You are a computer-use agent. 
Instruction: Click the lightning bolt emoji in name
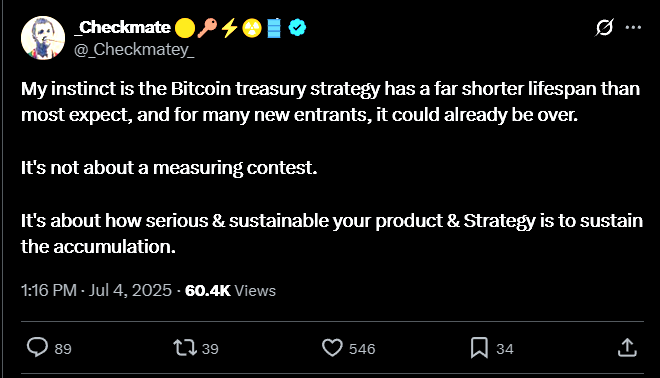coord(230,28)
